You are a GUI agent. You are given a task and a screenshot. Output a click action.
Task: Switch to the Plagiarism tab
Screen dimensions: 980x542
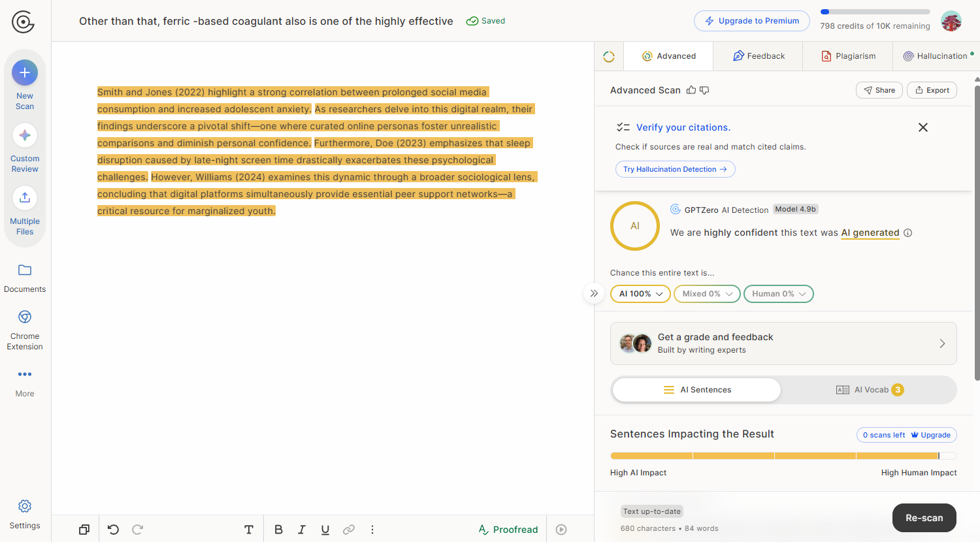(x=848, y=56)
